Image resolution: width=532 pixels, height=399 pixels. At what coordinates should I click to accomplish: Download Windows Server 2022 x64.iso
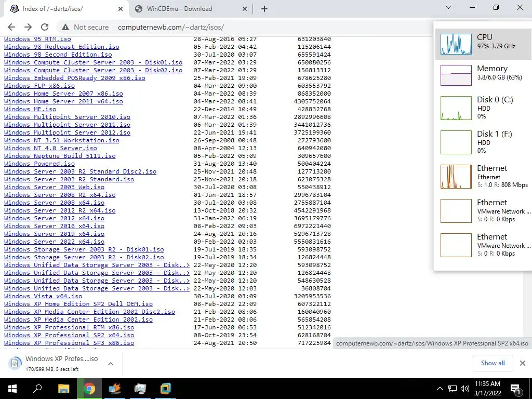(54, 242)
